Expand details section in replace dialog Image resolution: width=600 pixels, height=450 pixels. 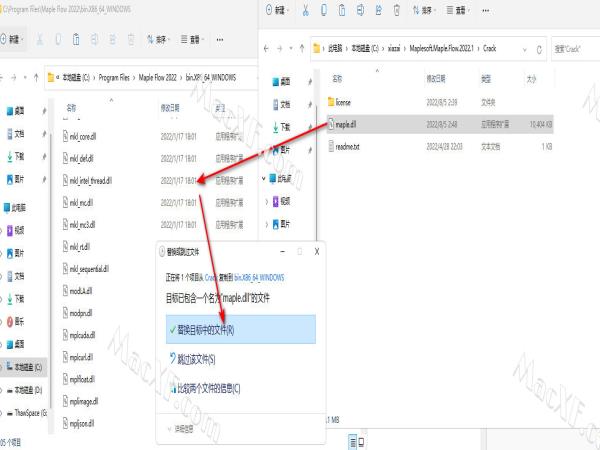click(181, 429)
